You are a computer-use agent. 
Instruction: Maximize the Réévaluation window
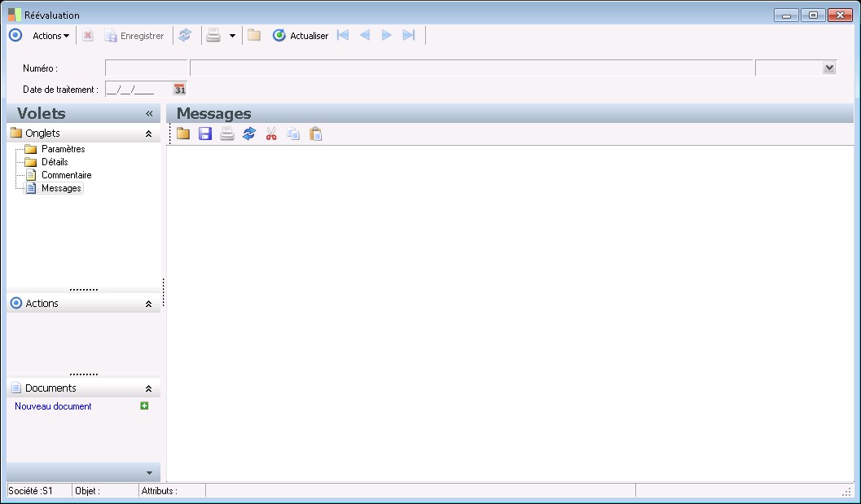pos(813,15)
